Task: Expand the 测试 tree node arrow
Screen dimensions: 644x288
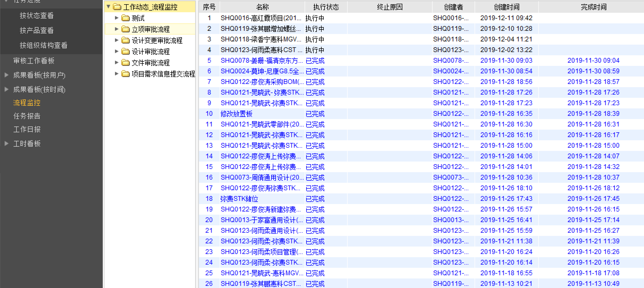Action: 116,18
